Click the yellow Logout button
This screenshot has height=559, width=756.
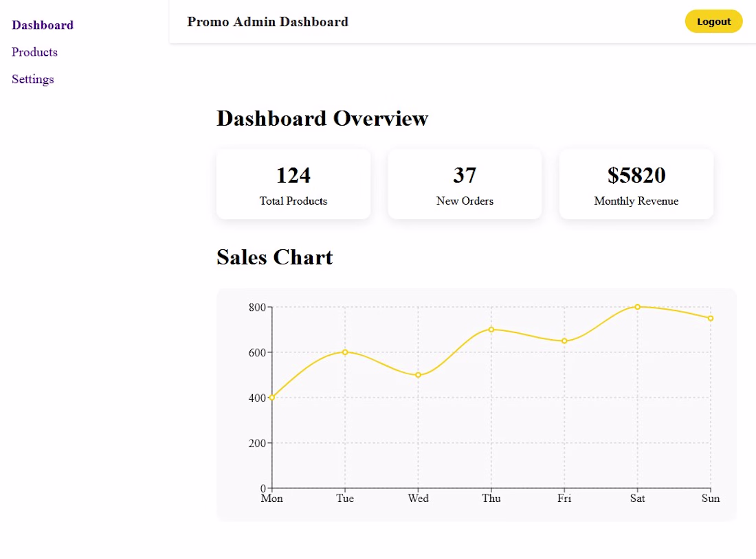pyautogui.click(x=713, y=21)
